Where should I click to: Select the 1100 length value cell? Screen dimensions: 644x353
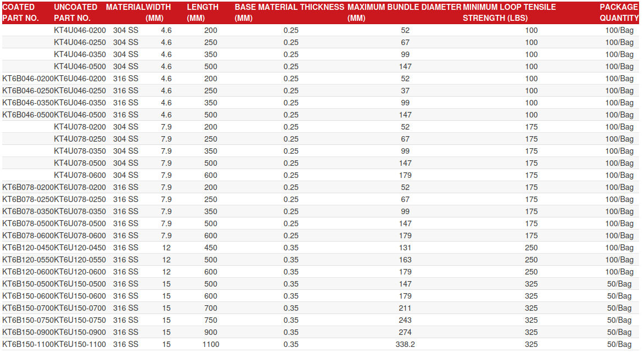tap(210, 344)
